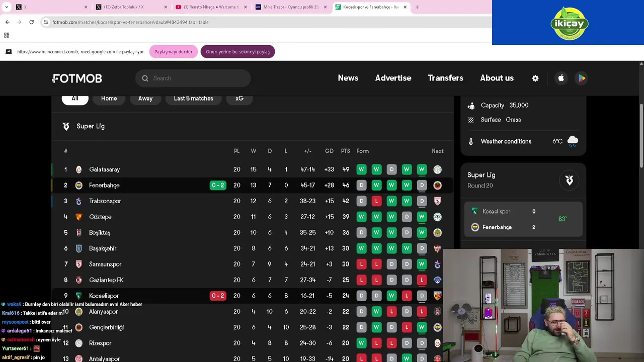Click the Samsunspor club crest
The width and height of the screenshot is (644, 362).
point(78,264)
